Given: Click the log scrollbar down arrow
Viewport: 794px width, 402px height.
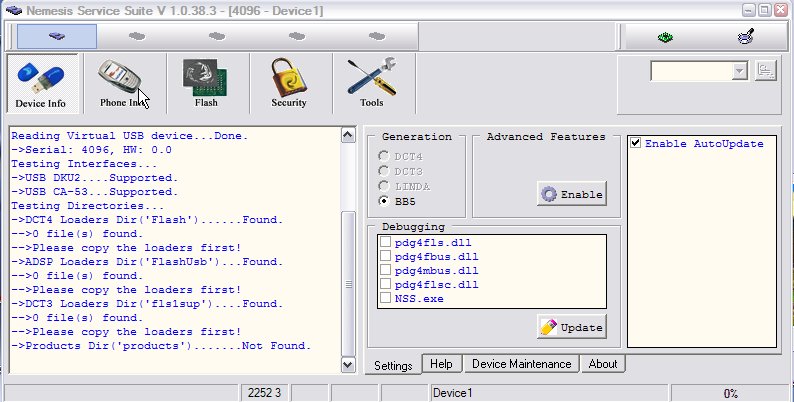Looking at the screenshot, I should click(x=348, y=365).
